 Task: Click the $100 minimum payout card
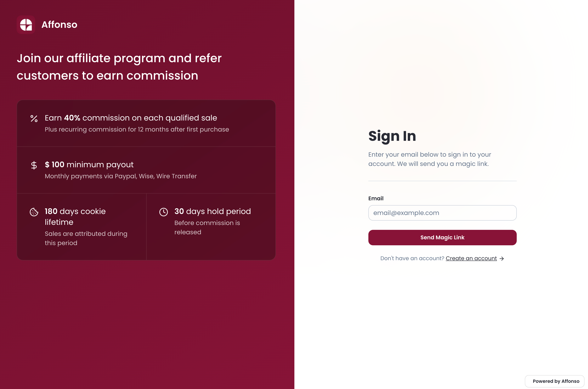(x=146, y=170)
